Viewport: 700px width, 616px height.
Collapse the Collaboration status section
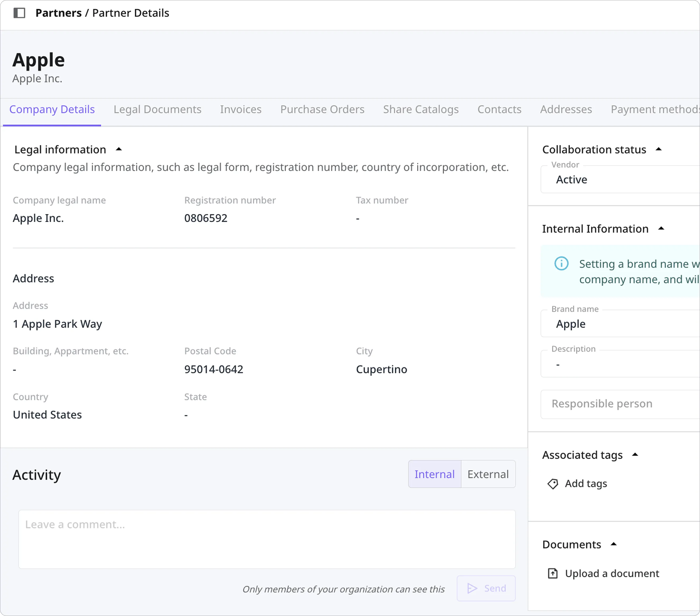659,149
